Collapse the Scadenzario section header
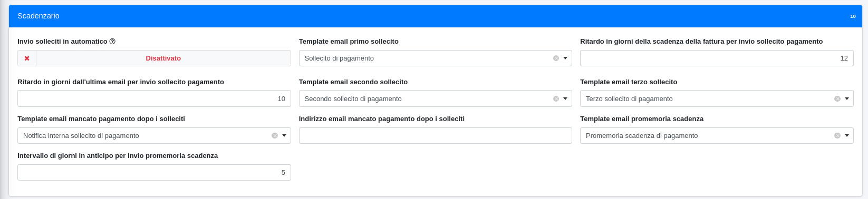 point(436,16)
